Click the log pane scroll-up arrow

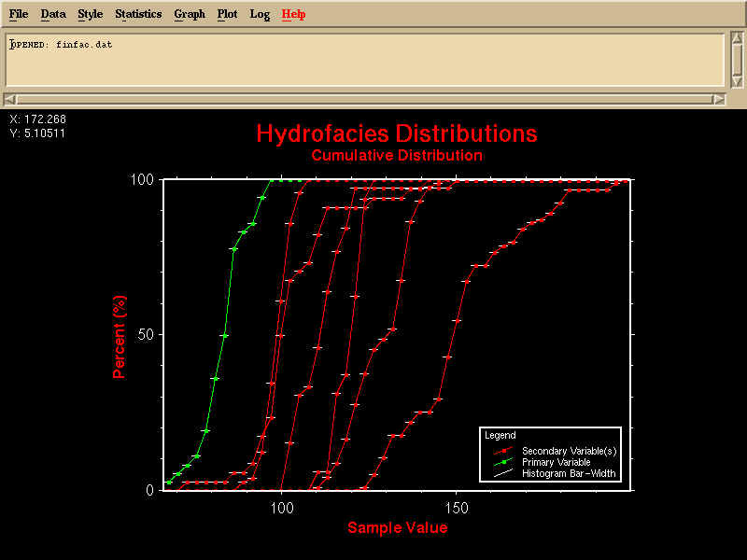tap(737, 38)
